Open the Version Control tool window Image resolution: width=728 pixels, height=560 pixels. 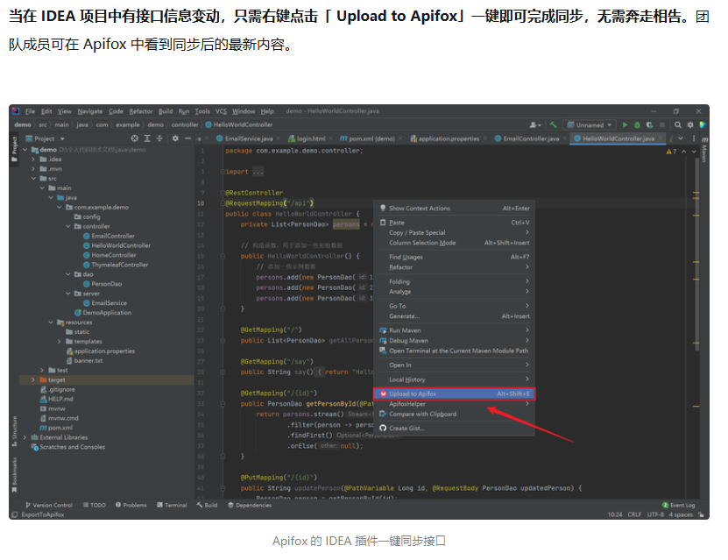49,505
